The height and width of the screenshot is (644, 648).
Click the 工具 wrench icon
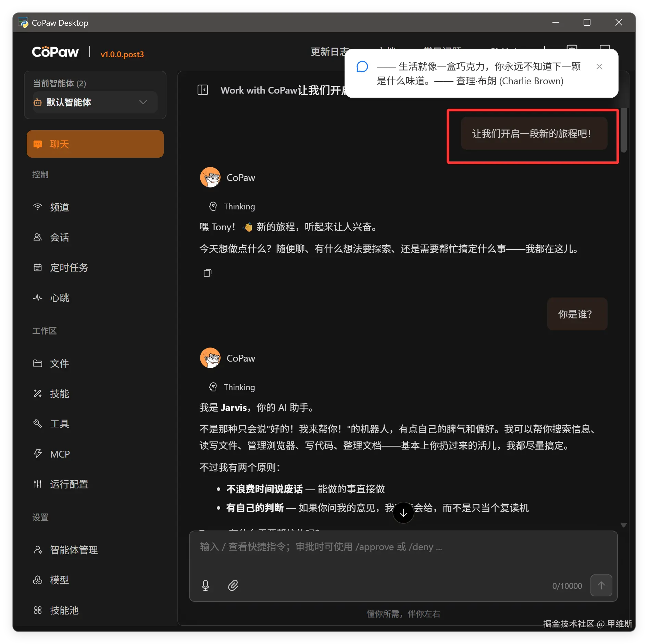tap(38, 424)
